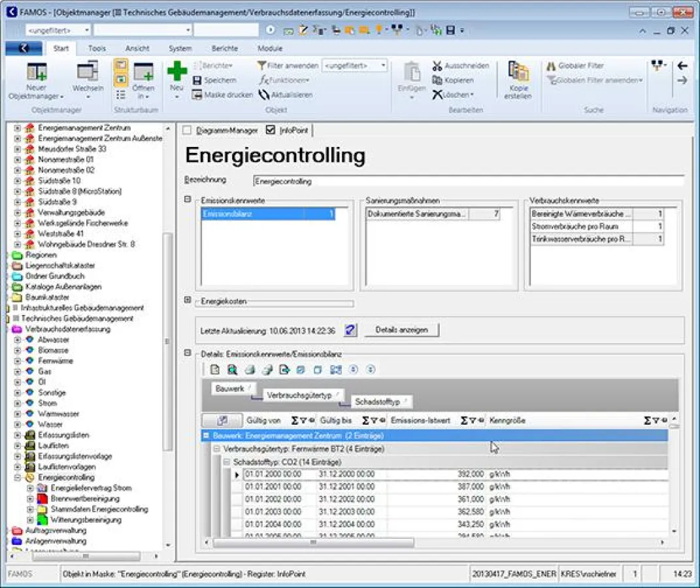Click the Ausschneiden scissors icon

click(437, 66)
